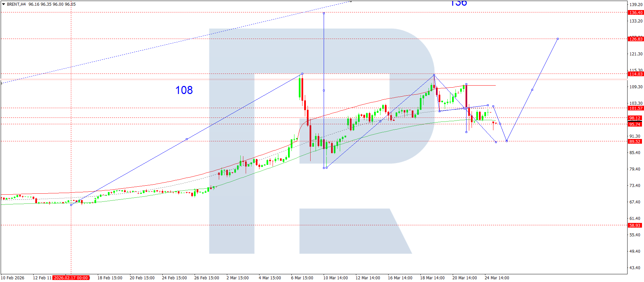The image size is (644, 282).
Task: Select the 126.83 price label on axis
Action: pos(635,39)
